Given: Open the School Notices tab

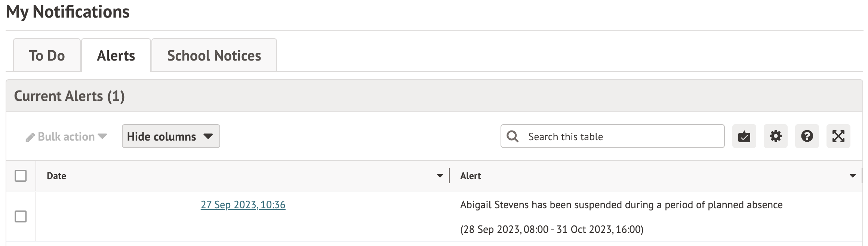Looking at the screenshot, I should click(214, 55).
